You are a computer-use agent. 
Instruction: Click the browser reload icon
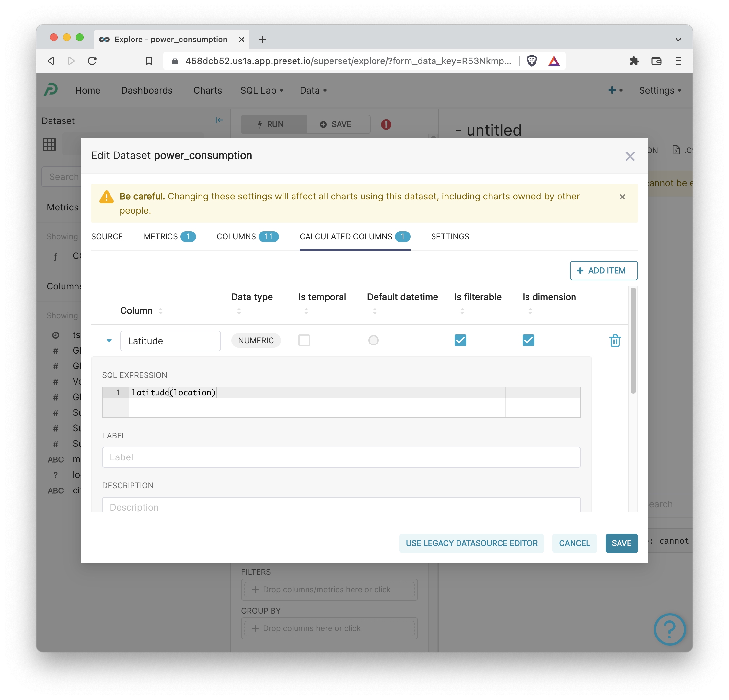[92, 61]
